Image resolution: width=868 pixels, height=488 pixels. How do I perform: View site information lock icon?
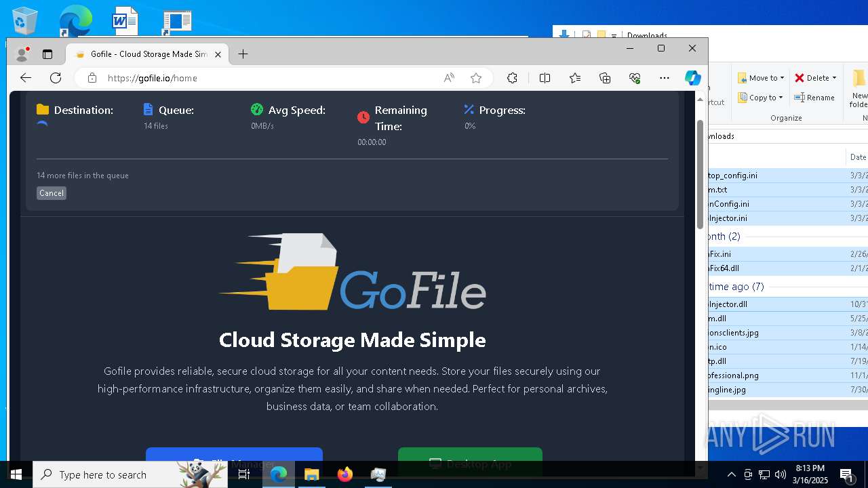[92, 78]
